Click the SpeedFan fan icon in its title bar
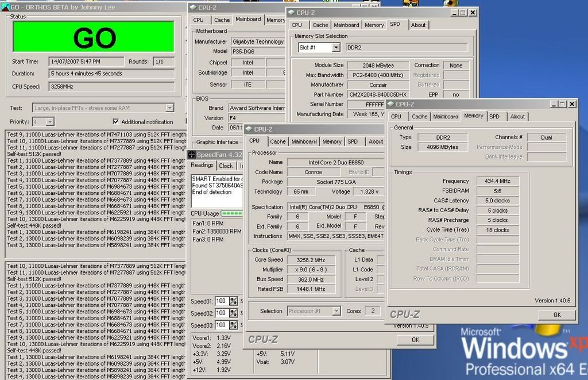The width and height of the screenshot is (588, 380). point(192,155)
